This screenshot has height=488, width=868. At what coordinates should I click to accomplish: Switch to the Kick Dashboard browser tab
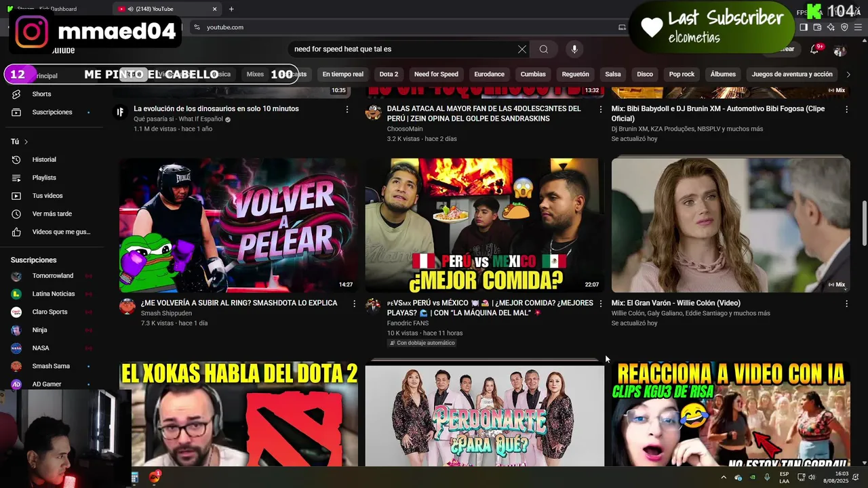tap(58, 9)
